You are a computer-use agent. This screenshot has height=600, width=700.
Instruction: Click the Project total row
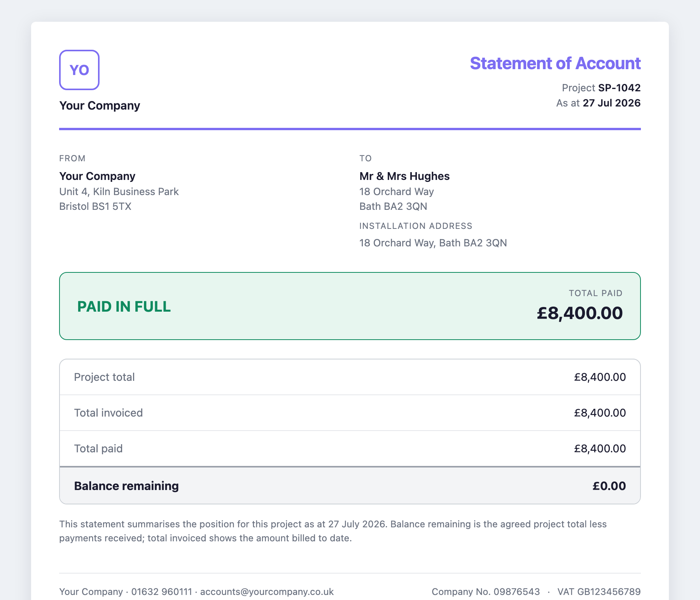pyautogui.click(x=350, y=377)
